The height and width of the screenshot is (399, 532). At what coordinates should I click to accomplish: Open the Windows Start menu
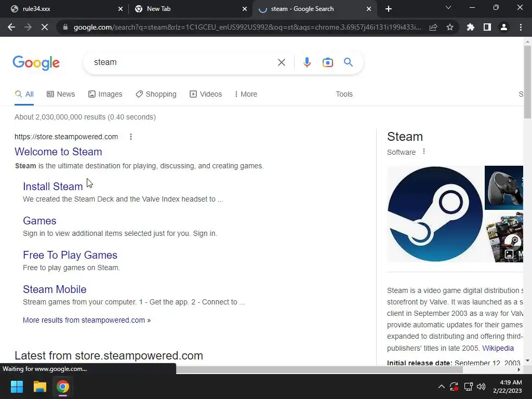17,387
